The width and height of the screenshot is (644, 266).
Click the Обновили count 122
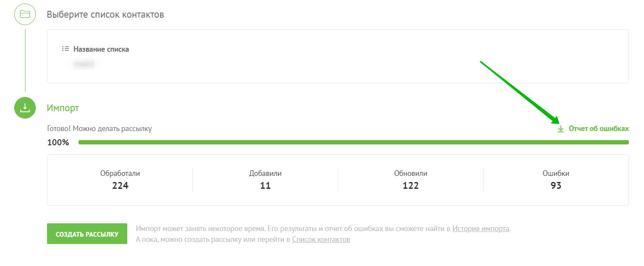411,185
